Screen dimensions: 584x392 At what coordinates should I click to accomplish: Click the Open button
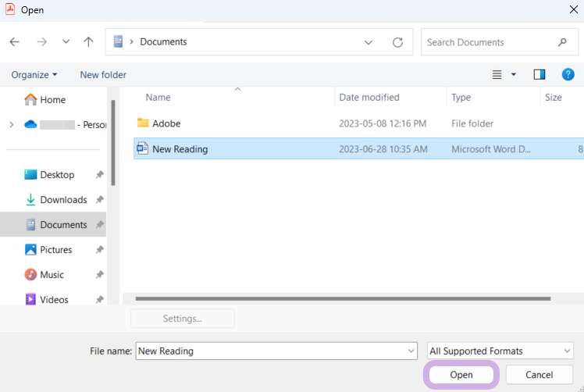click(461, 375)
